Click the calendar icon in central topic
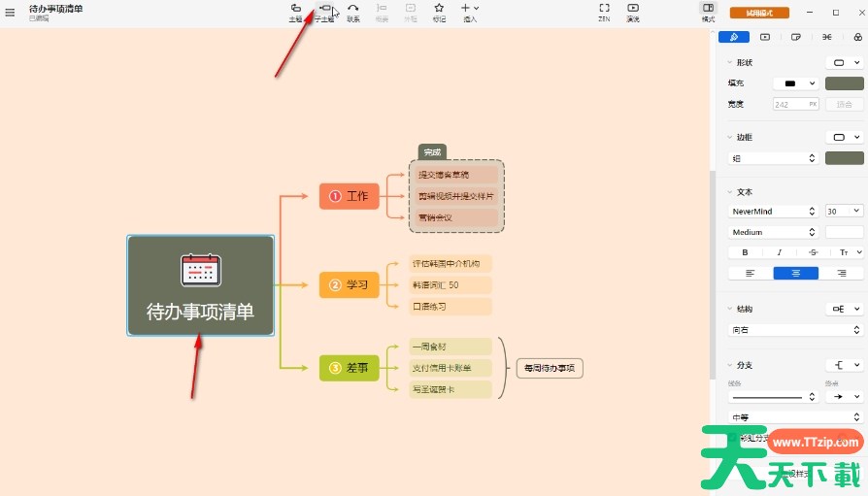 (x=201, y=270)
